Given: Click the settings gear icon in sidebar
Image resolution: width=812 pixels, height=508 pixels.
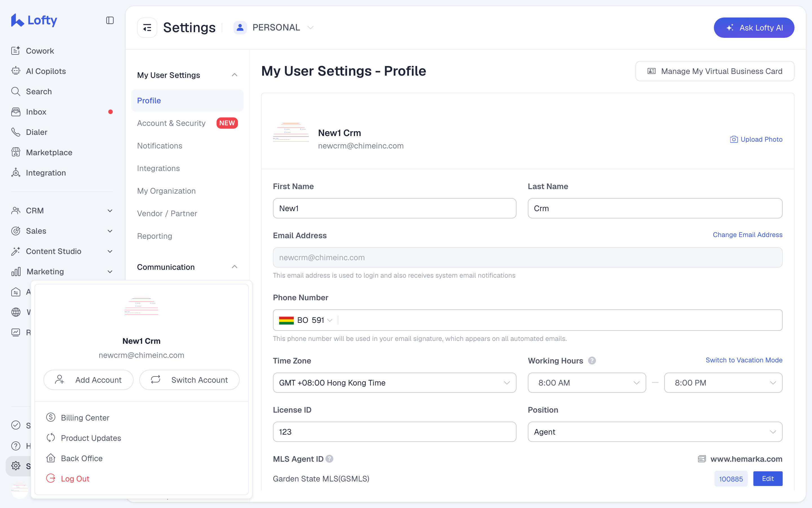Looking at the screenshot, I should click(16, 466).
